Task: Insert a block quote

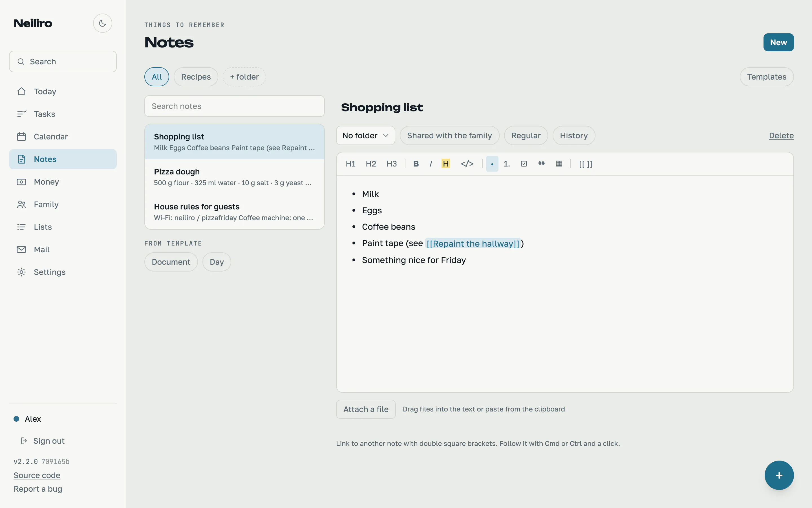Action: point(541,164)
